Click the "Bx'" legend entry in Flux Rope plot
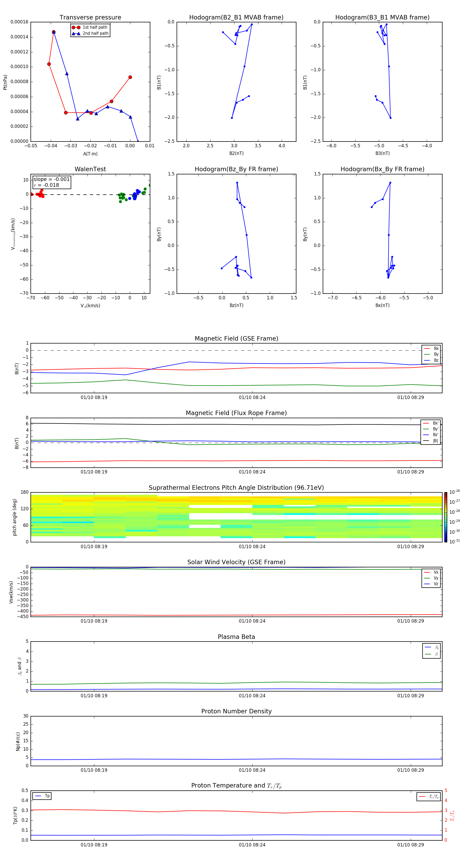The height and width of the screenshot is (868, 473). coord(431,423)
